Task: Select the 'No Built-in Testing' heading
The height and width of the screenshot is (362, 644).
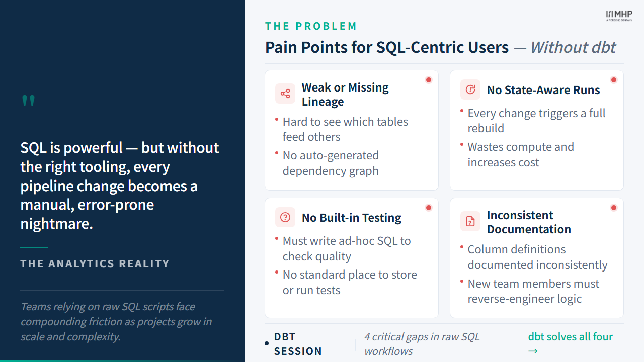Action: pos(352,218)
